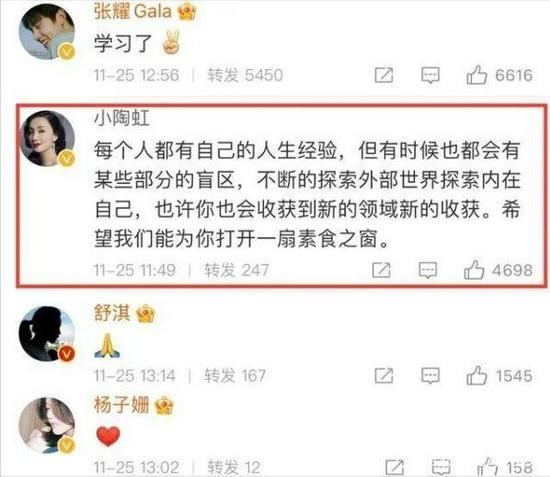This screenshot has height=477, width=550.
Task: Like 张耀 Gala's comment with thumbs-up icon
Action: pos(477,75)
